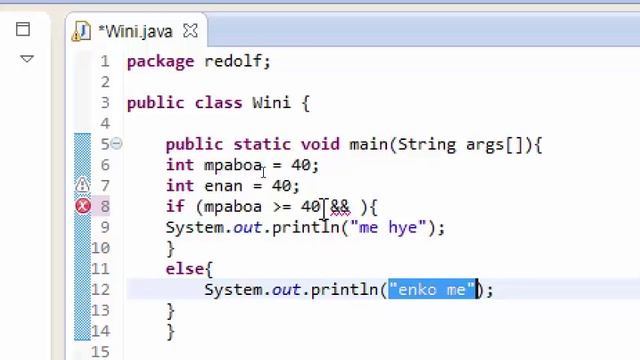Viewport: 640px width, 360px height.
Task: Click the variable 'mpaboa' on line 6
Action: click(x=233, y=166)
